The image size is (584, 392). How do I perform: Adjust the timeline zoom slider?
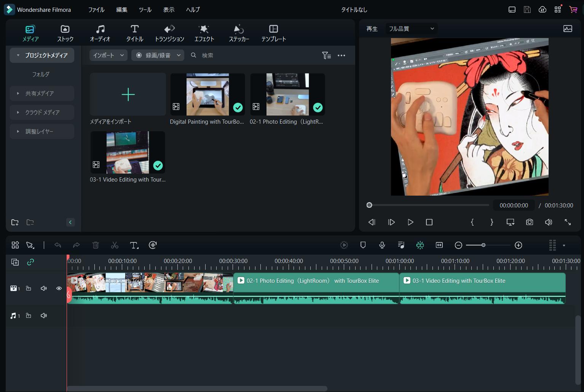483,245
